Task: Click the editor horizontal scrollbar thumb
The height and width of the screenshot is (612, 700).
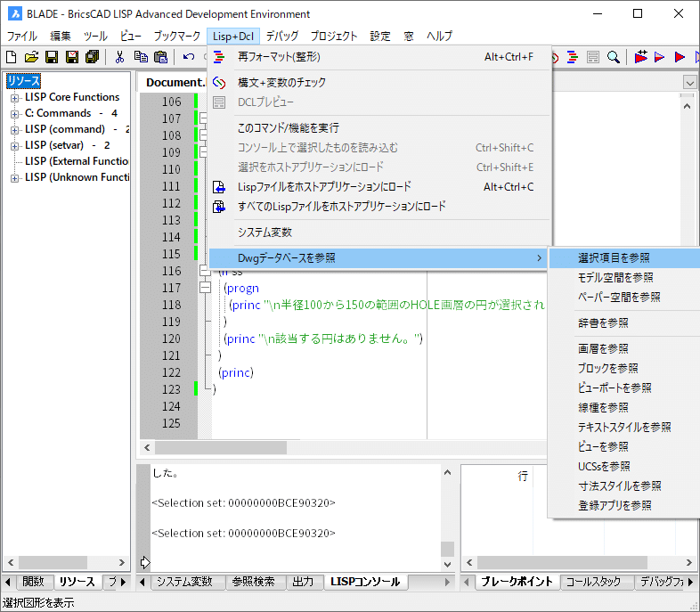Action: pyautogui.click(x=221, y=447)
